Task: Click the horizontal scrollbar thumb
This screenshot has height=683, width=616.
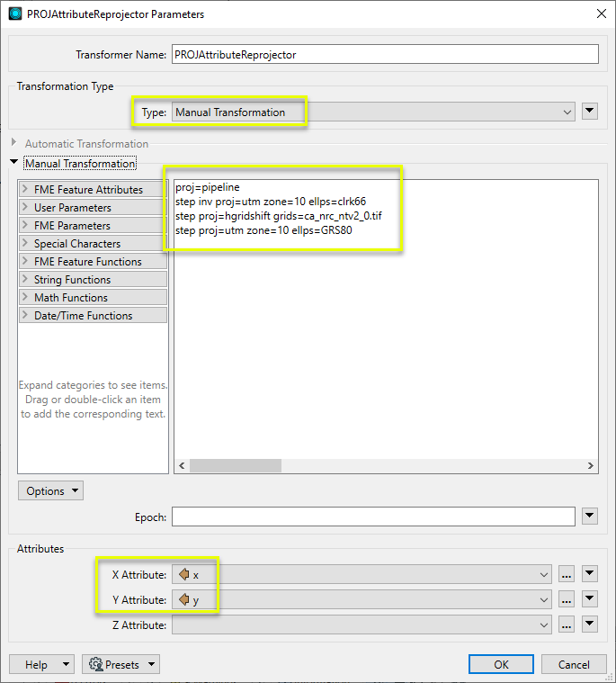Action: 236,465
